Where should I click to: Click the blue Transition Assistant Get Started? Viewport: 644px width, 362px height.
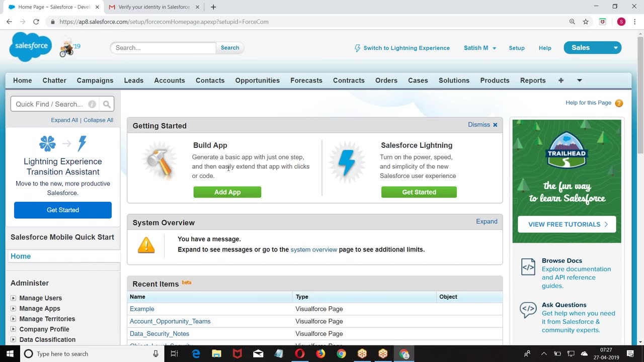pos(63,210)
